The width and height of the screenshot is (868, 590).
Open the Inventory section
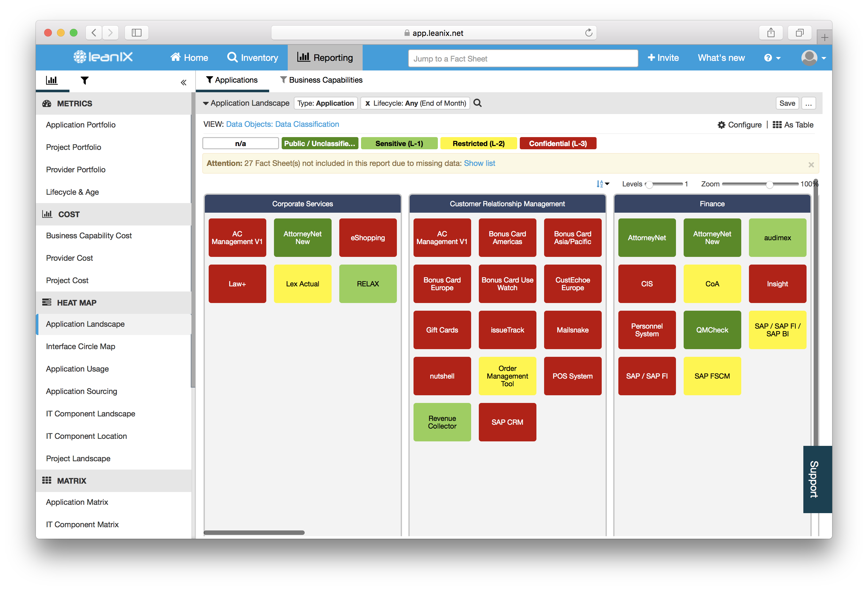pyautogui.click(x=253, y=58)
